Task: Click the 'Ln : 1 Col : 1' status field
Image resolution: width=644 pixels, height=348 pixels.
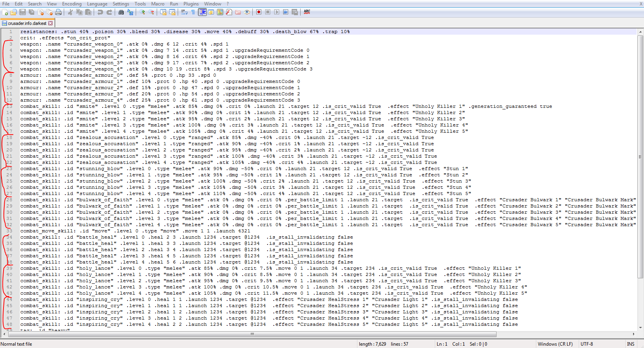Action: [451, 344]
